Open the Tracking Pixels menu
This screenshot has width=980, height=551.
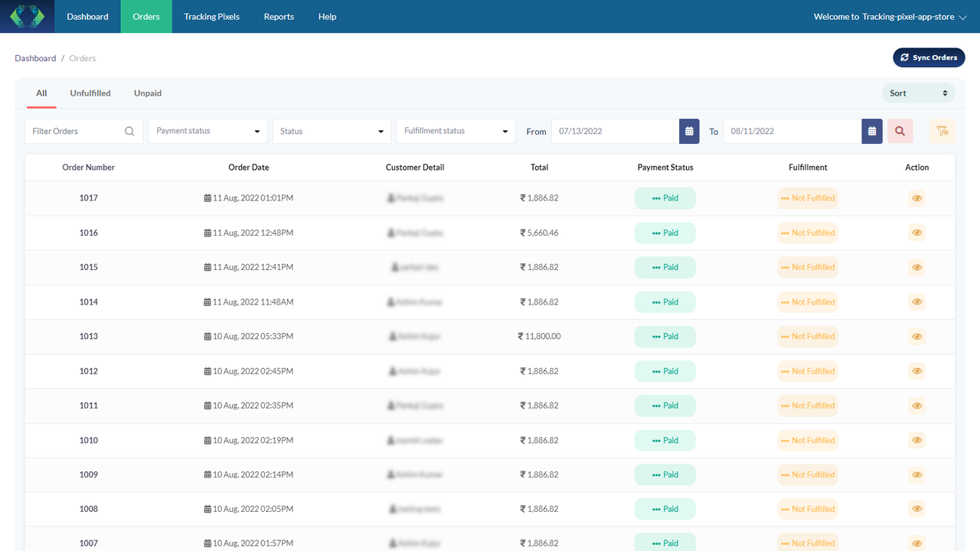click(211, 16)
